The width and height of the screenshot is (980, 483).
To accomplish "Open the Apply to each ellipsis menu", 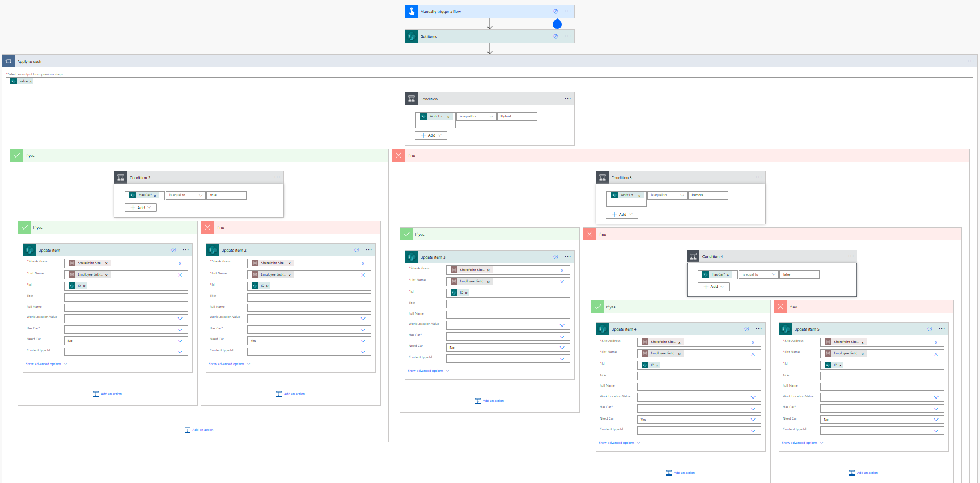I will tap(970, 61).
